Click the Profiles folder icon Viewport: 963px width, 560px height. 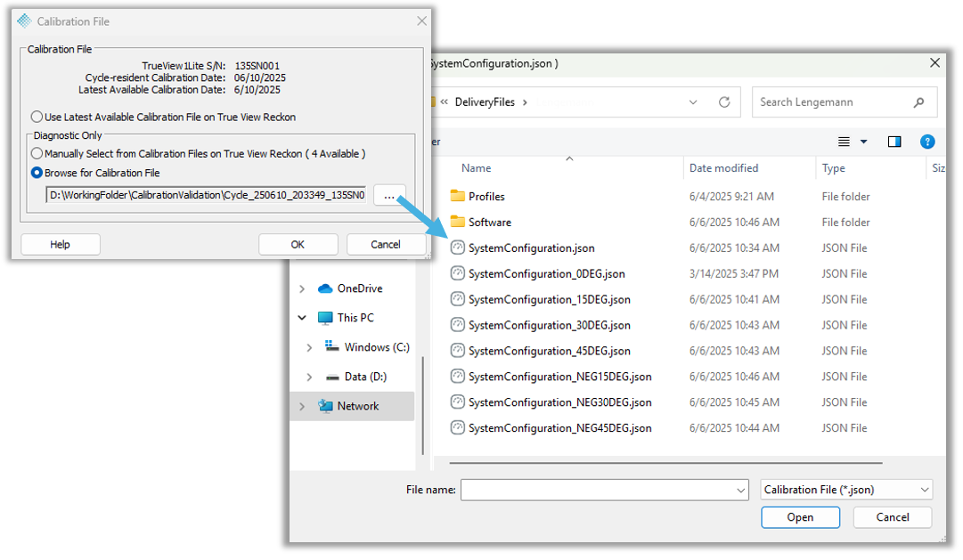coord(458,196)
